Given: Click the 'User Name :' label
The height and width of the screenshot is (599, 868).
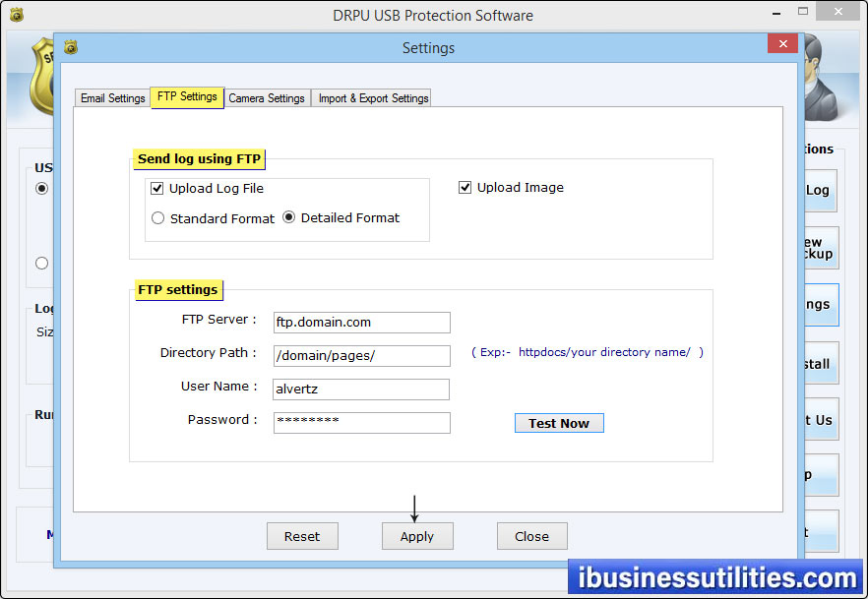Looking at the screenshot, I should [218, 387].
